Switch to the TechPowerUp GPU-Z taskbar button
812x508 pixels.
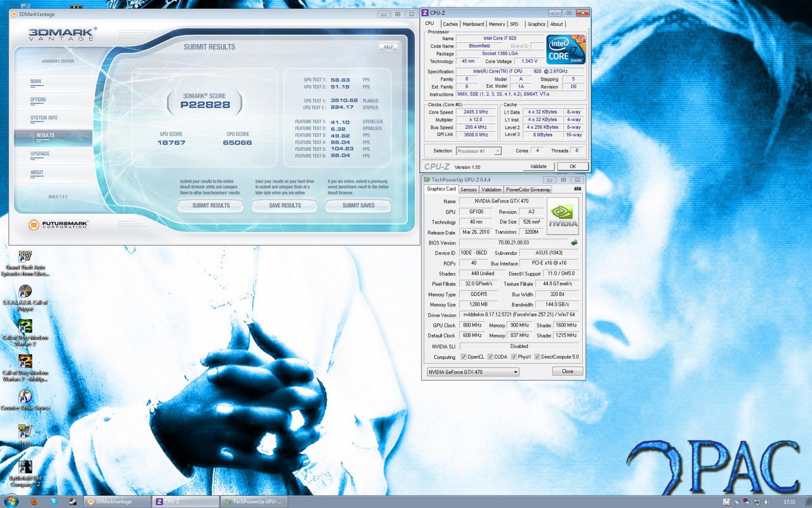(x=255, y=502)
